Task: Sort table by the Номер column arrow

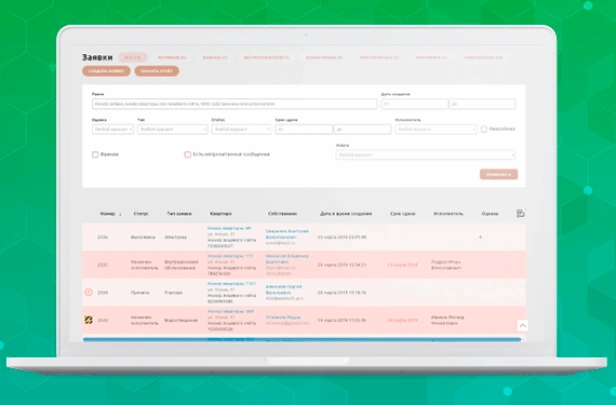Action: click(x=121, y=214)
